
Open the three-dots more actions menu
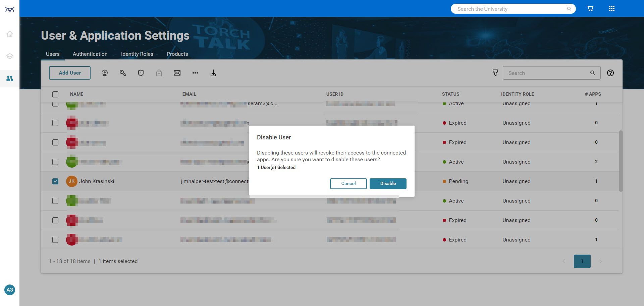(x=195, y=73)
